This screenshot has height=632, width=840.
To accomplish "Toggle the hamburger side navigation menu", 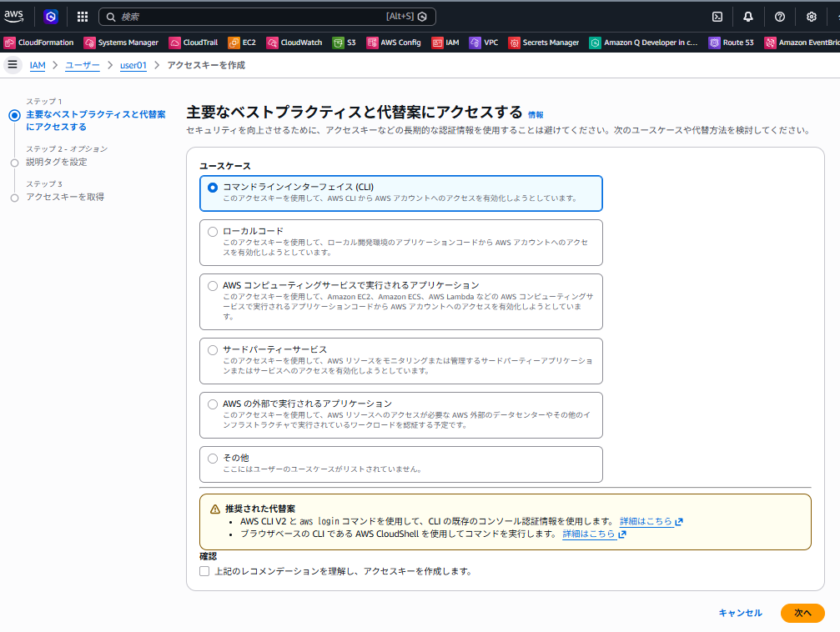I will pos(13,65).
